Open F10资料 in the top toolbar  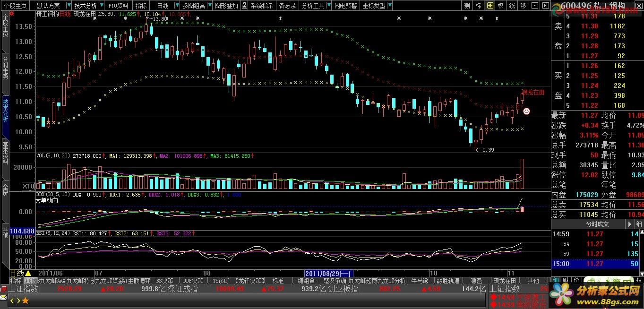(x=118, y=6)
